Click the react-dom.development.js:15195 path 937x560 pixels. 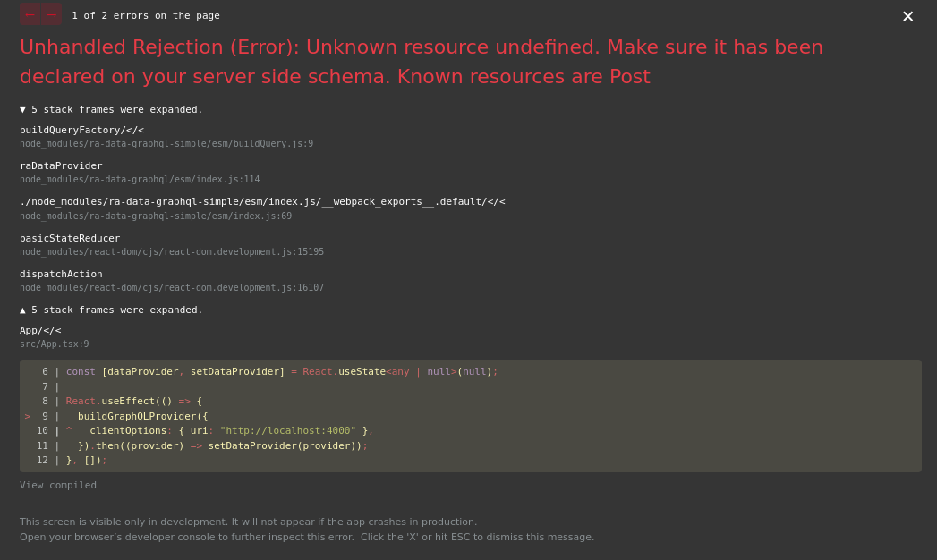172,251
